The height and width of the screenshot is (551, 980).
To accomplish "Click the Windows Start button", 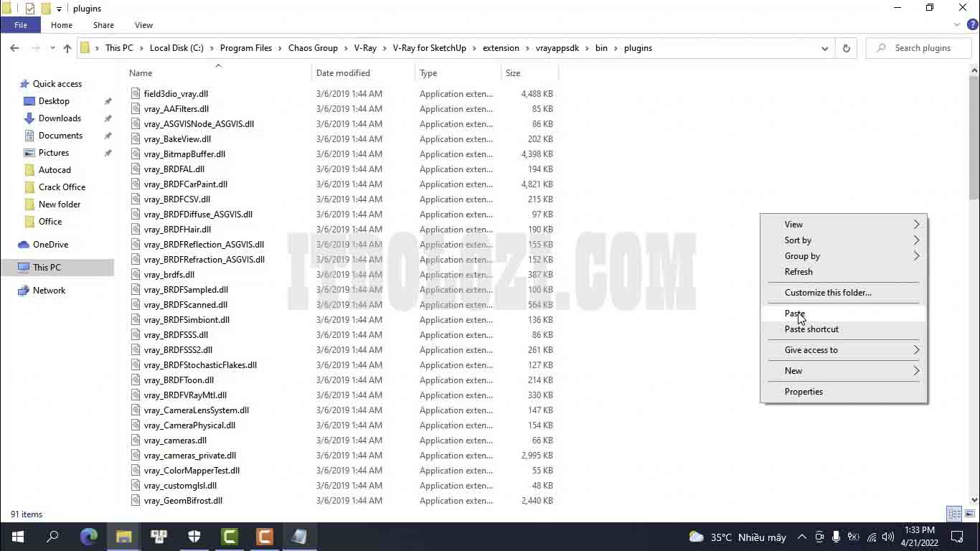I will [18, 537].
